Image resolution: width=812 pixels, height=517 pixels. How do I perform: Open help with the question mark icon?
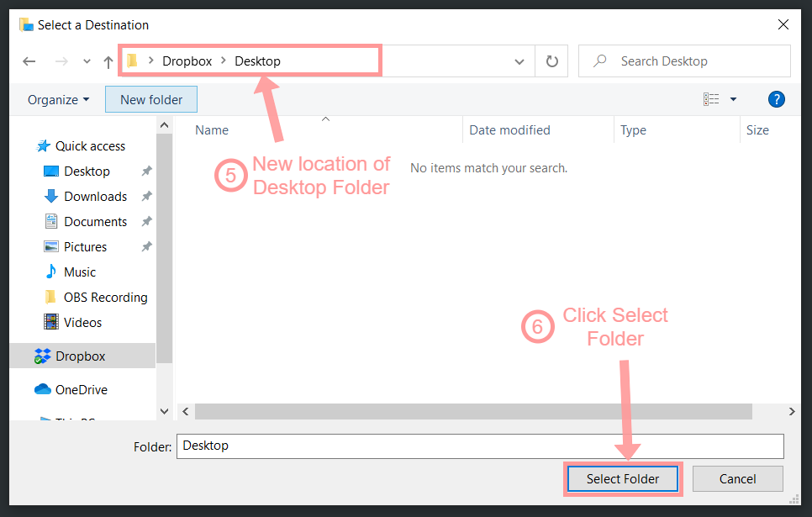coord(776,99)
